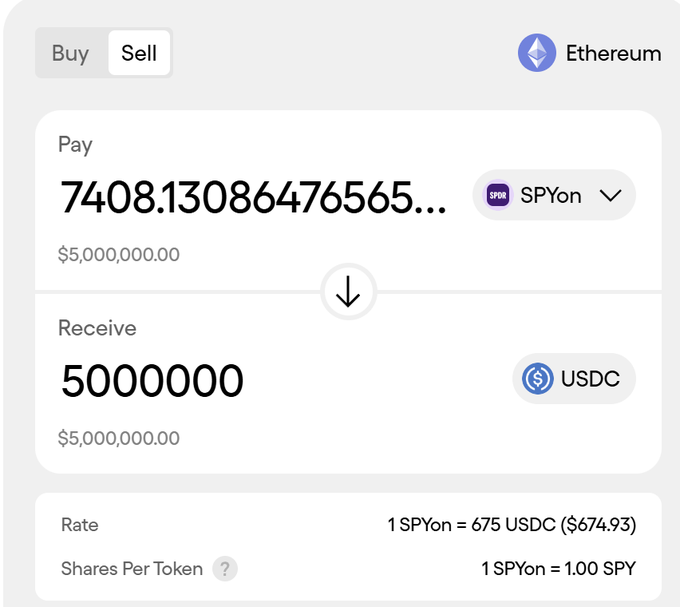680x607 pixels.
Task: Click the dollar value under Pay amount
Action: pyautogui.click(x=119, y=254)
